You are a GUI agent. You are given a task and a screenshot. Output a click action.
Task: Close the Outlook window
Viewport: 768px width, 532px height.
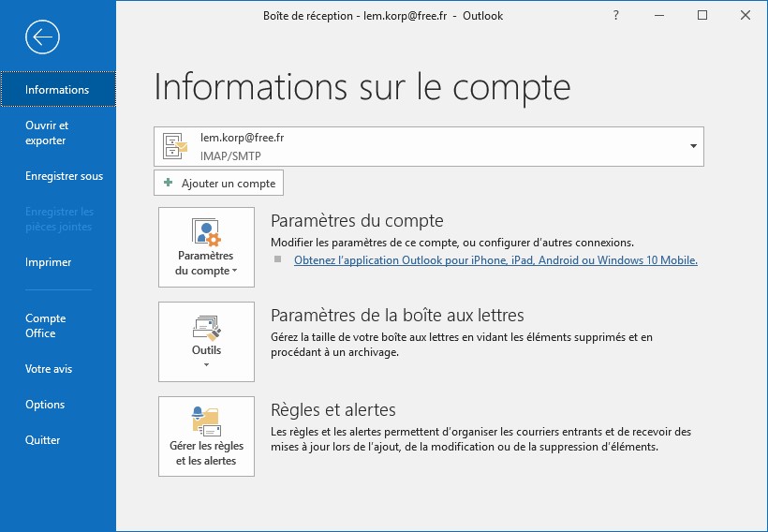tap(746, 15)
